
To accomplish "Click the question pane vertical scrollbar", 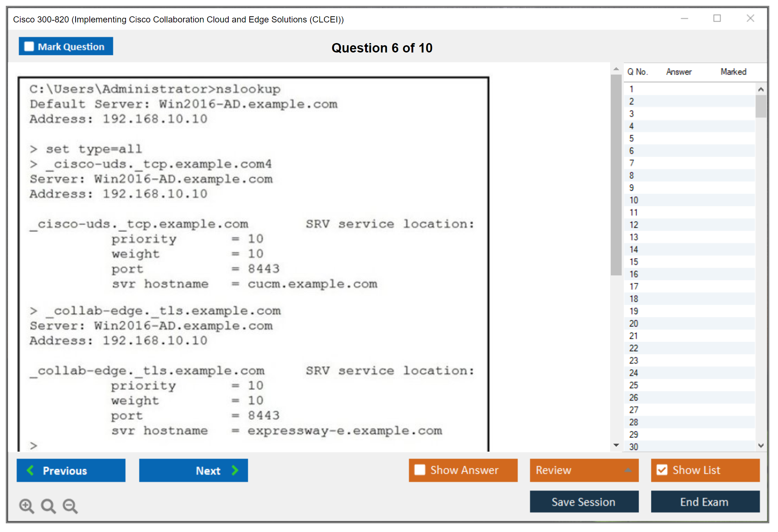I will 616,174.
